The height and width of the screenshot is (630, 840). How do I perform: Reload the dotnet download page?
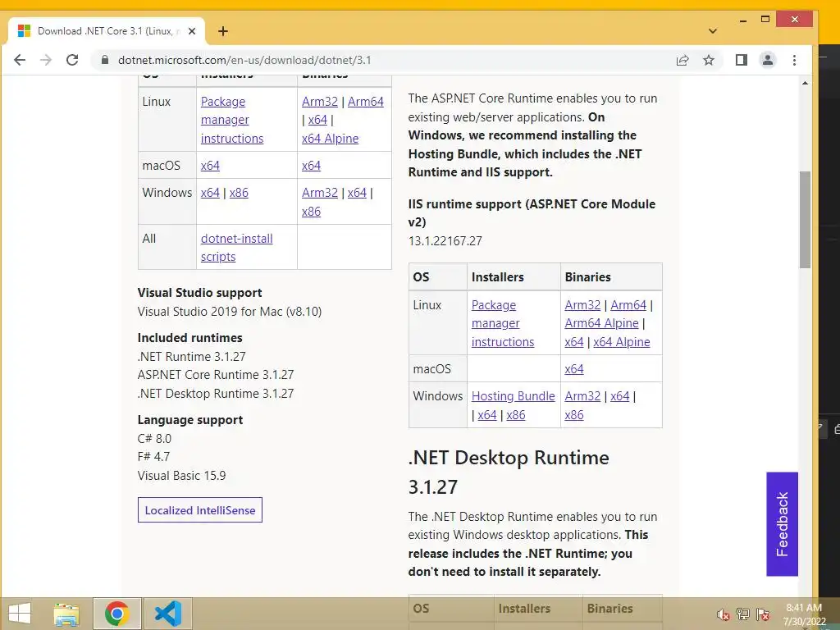coord(72,60)
